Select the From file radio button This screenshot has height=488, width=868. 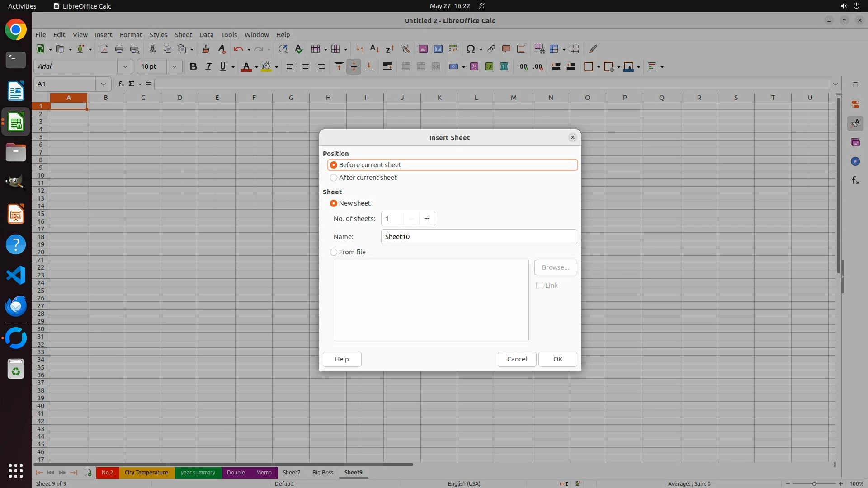coord(334,252)
